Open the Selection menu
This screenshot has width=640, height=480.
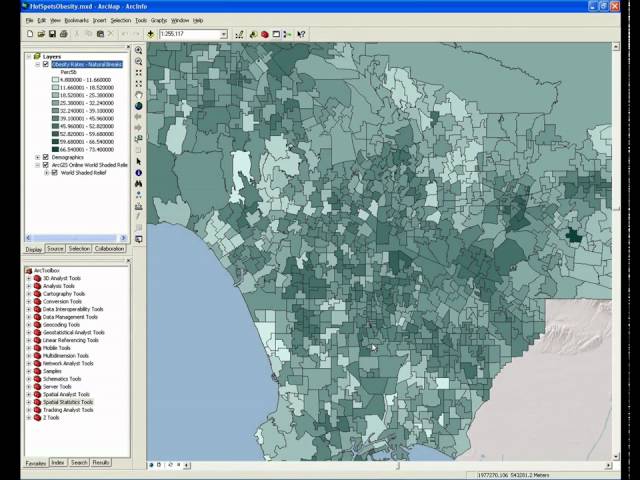121,20
